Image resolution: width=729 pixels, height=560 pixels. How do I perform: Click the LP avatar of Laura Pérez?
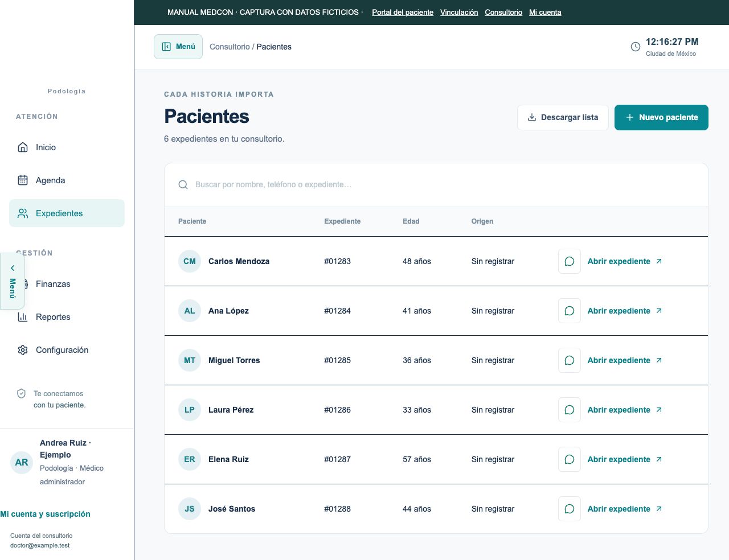(x=190, y=410)
